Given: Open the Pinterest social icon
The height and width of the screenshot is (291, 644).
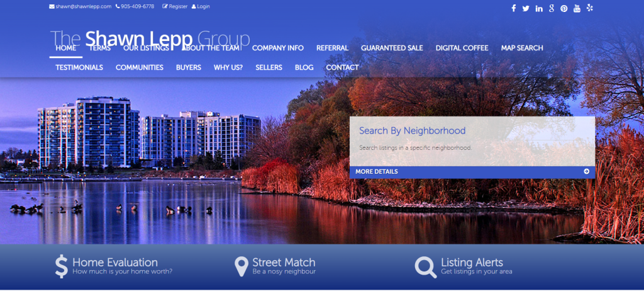Looking at the screenshot, I should pyautogui.click(x=564, y=8).
